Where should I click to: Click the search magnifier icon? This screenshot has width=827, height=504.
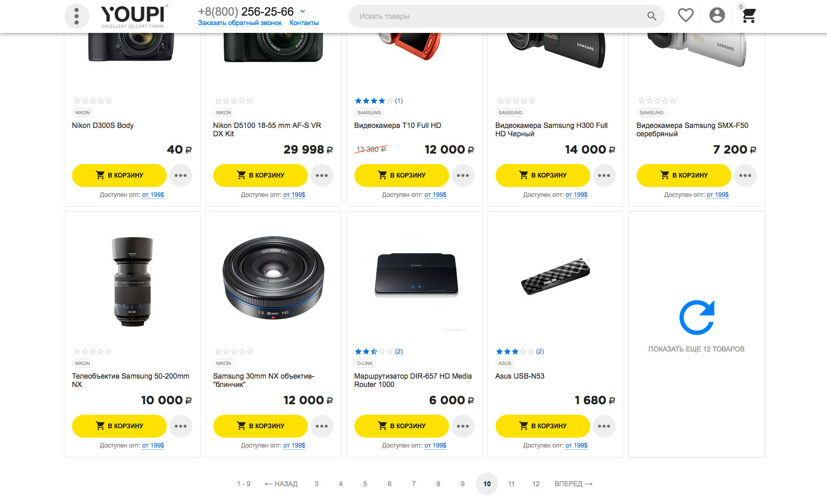coord(651,16)
